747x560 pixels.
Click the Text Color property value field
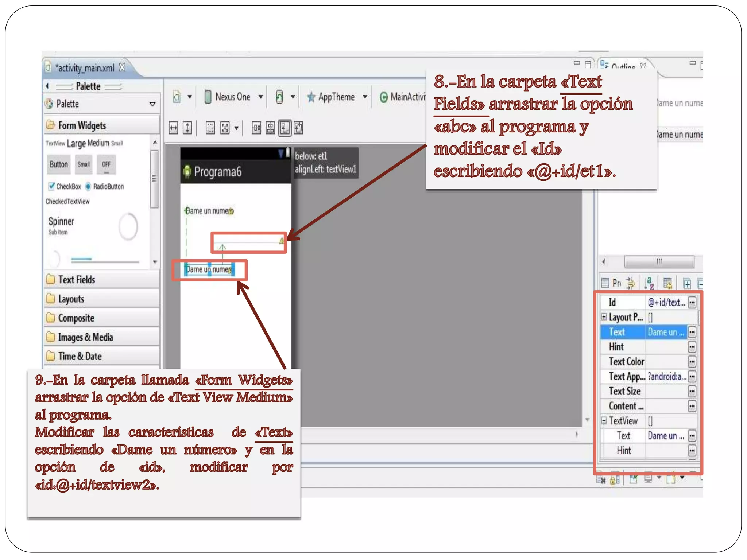point(666,362)
